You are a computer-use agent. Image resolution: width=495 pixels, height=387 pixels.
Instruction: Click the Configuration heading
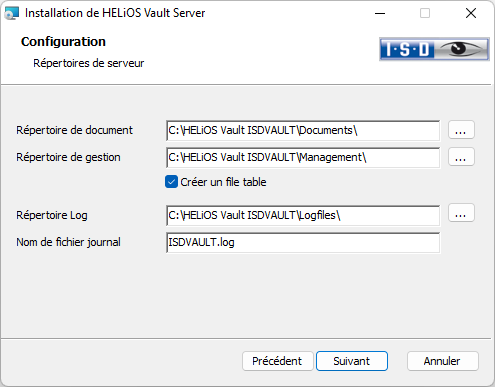(63, 42)
